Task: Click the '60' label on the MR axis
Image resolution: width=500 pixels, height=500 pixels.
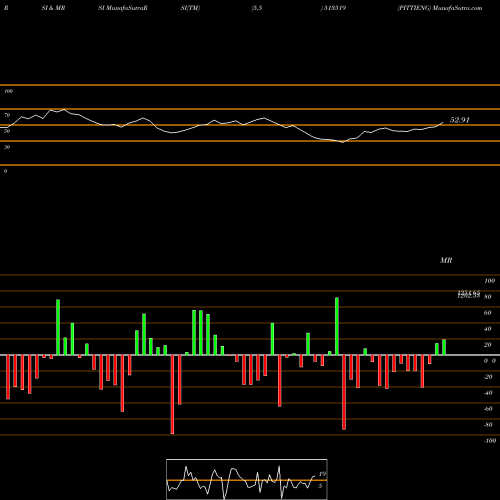Action: 488,313
